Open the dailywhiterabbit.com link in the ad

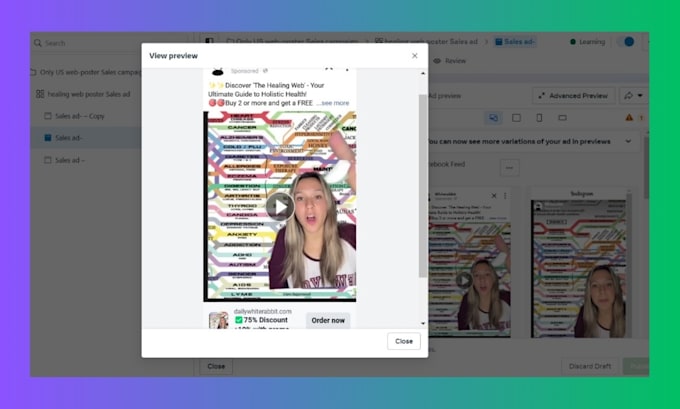[x=262, y=311]
